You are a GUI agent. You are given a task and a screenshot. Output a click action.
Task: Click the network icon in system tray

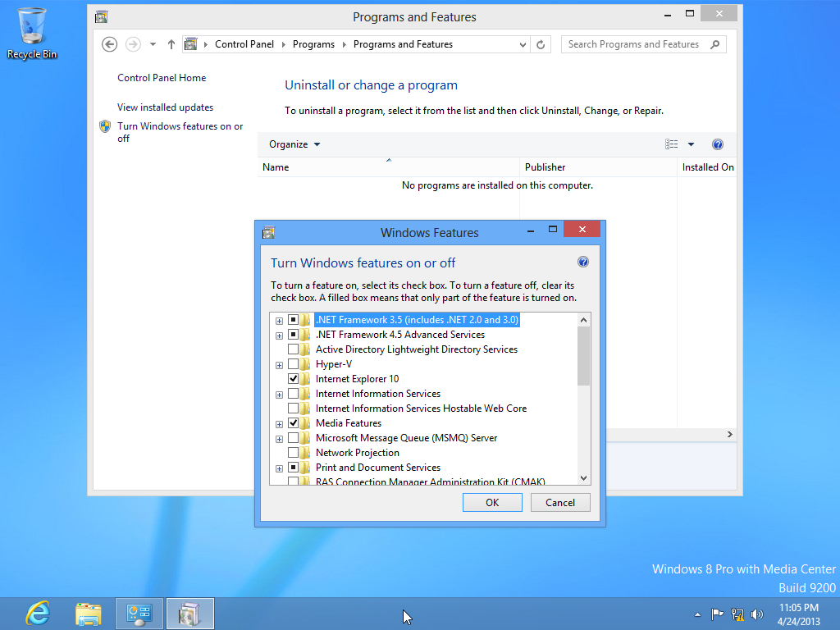(737, 614)
